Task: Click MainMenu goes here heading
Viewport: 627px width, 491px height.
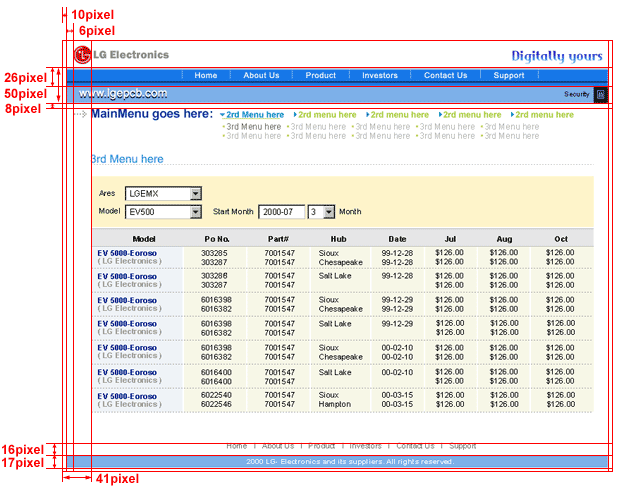Action: pos(152,114)
